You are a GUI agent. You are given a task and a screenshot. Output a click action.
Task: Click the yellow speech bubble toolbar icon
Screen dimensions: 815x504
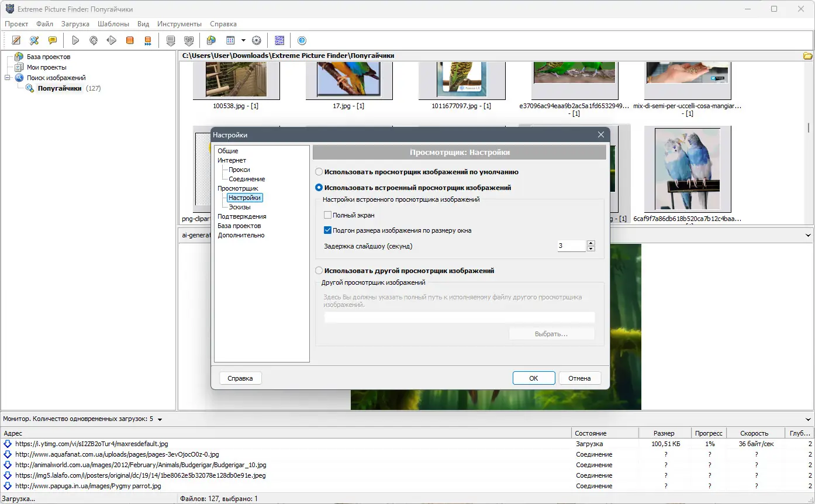click(x=53, y=40)
